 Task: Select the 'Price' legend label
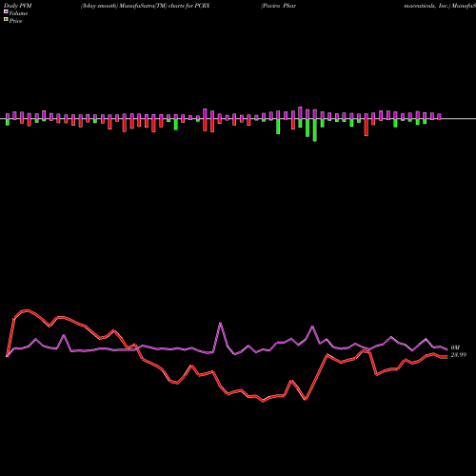[x=15, y=21]
